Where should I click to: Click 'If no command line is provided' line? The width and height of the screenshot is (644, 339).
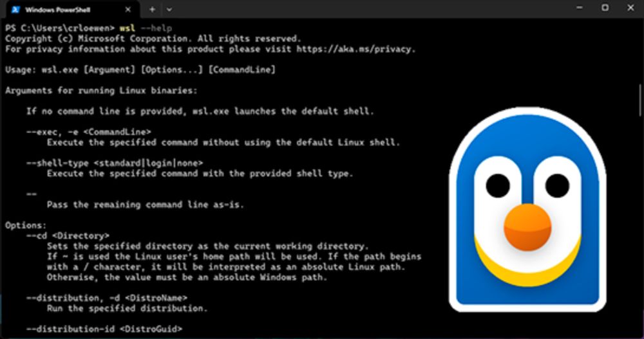point(200,111)
